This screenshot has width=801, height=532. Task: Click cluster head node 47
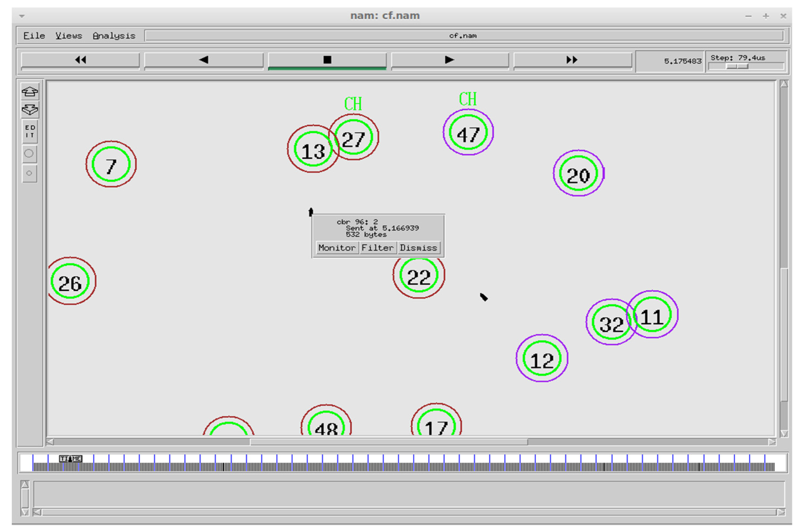pos(468,133)
